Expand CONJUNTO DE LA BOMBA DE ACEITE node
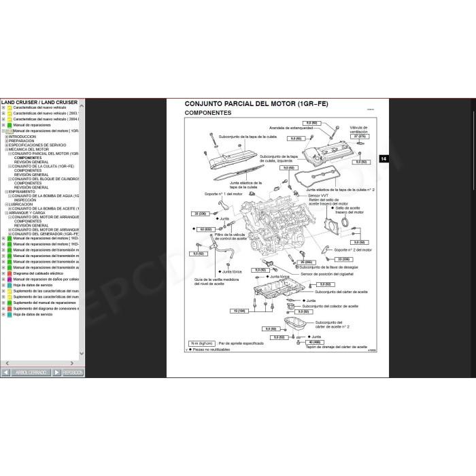 (x=10, y=209)
